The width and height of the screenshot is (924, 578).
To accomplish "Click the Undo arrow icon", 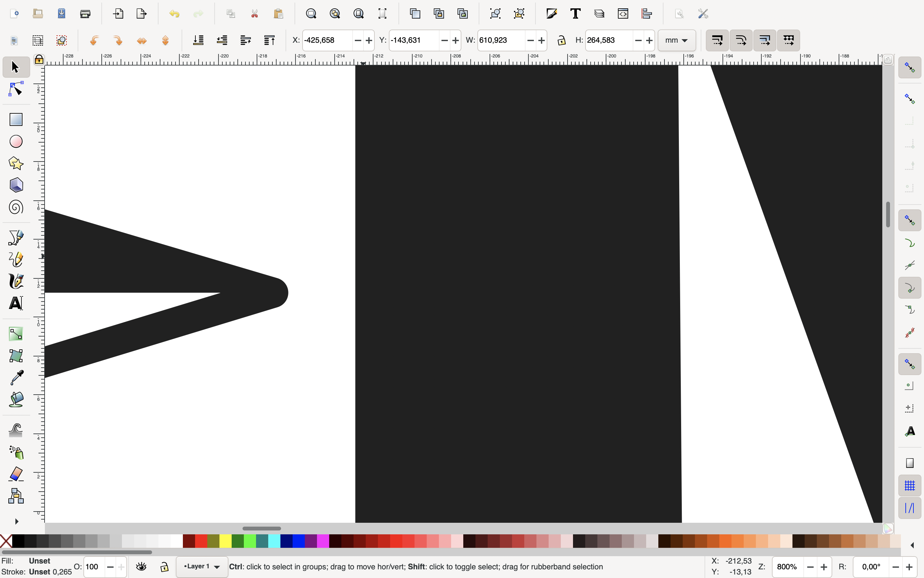I will click(x=174, y=14).
